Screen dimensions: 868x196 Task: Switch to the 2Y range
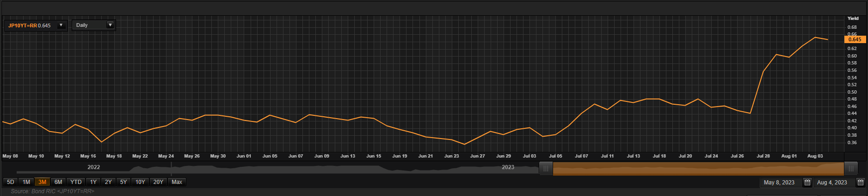coord(108,182)
